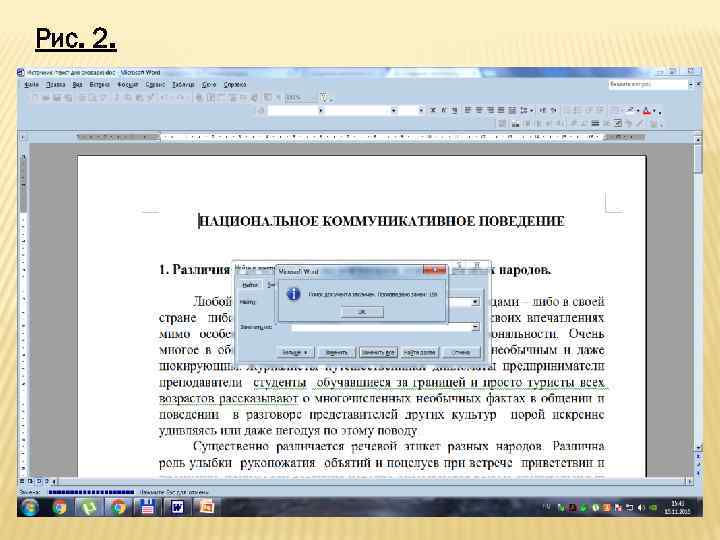Justify text alignment icon
Viewport: 720px width, 540px height.
click(501, 110)
